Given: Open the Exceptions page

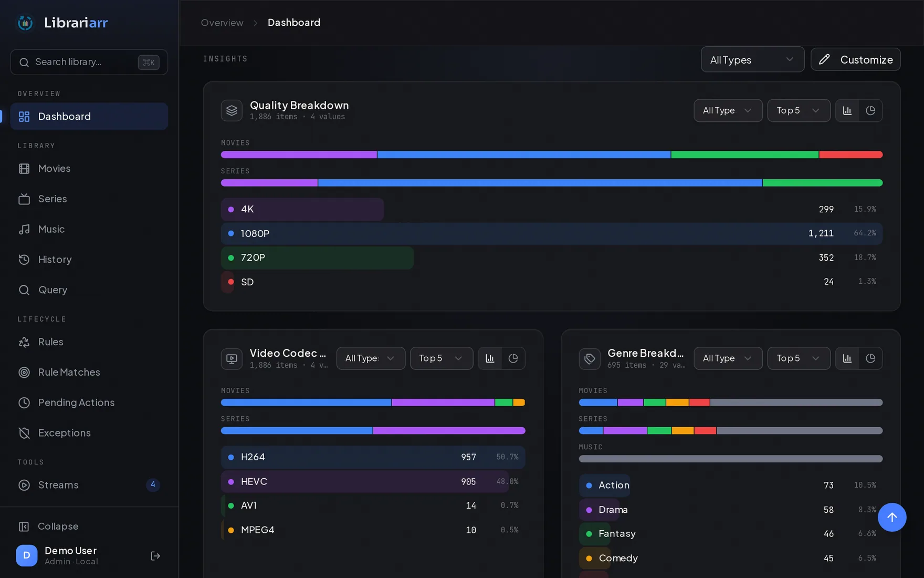Looking at the screenshot, I should (89, 433).
